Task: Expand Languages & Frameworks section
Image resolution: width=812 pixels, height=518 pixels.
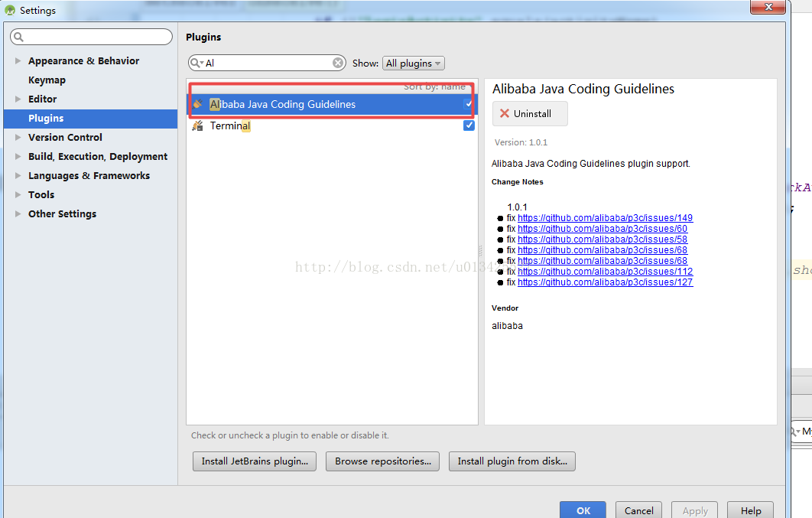Action: pos(18,176)
